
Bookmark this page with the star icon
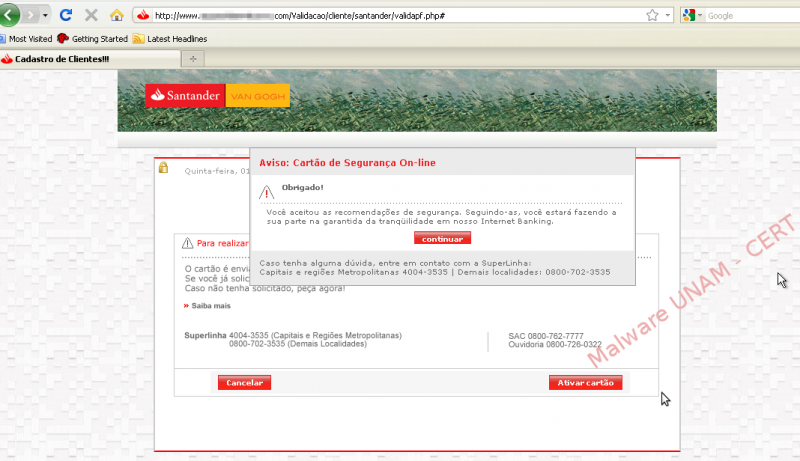coord(652,15)
